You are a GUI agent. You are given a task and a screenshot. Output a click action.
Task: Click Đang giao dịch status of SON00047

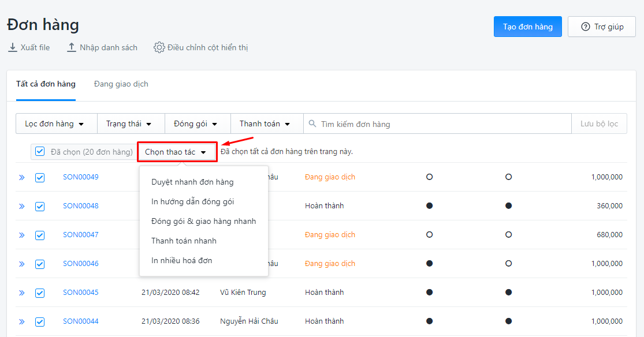pyautogui.click(x=330, y=235)
